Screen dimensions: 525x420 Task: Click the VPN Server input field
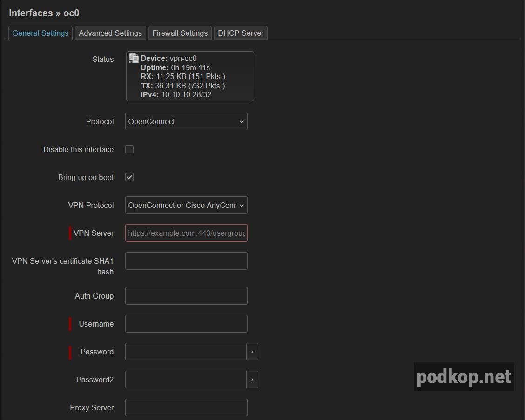186,233
